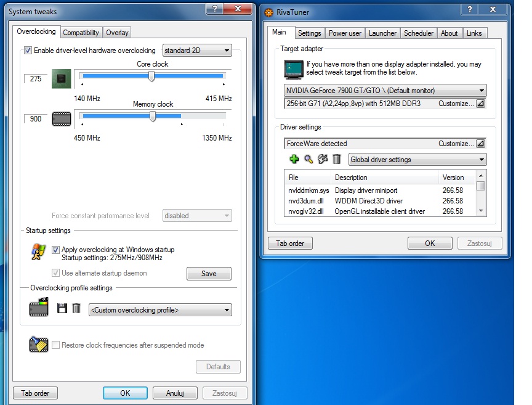532x405 pixels.
Task: Open the Global driver settings dropdown
Action: click(x=417, y=160)
